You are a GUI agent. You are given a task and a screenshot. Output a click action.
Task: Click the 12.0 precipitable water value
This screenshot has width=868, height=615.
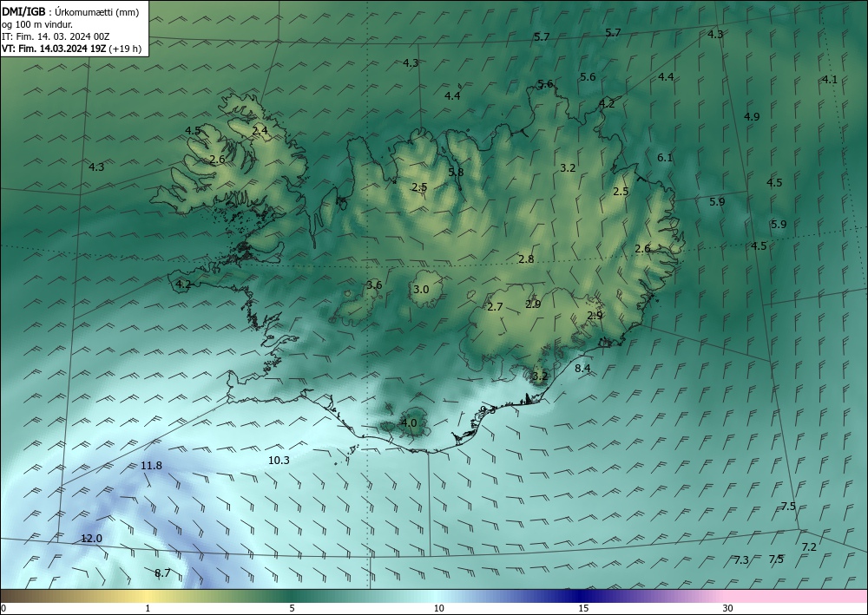[91, 538]
